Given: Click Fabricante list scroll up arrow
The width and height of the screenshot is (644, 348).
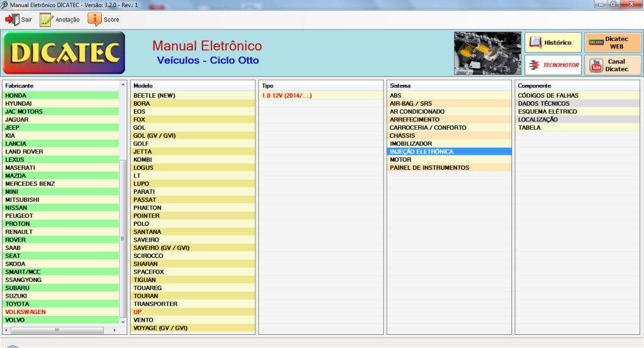Looking at the screenshot, I should [x=123, y=84].
